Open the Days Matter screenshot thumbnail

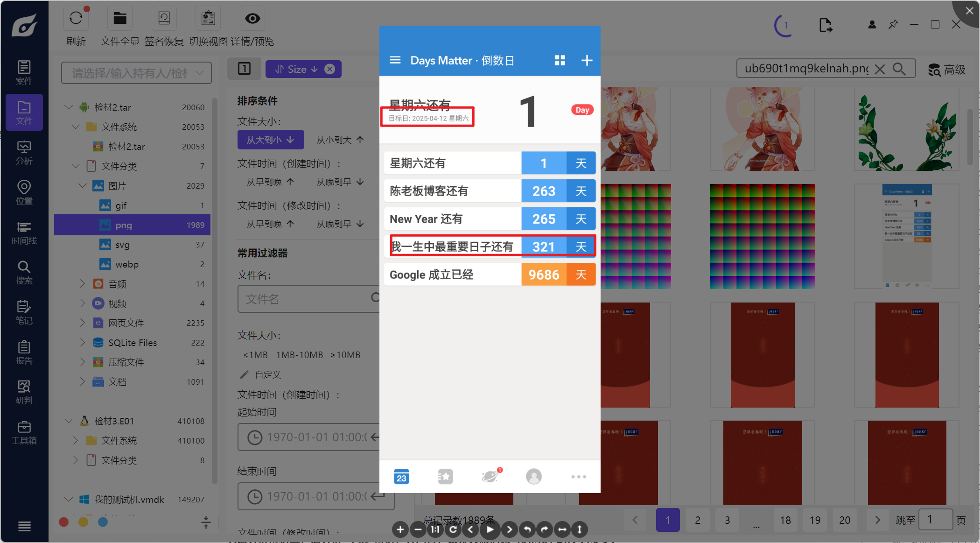click(906, 236)
